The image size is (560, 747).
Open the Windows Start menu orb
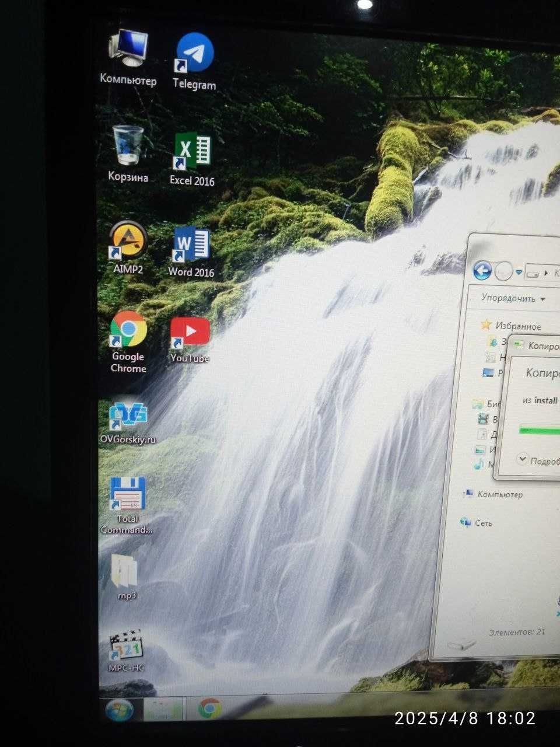click(120, 710)
